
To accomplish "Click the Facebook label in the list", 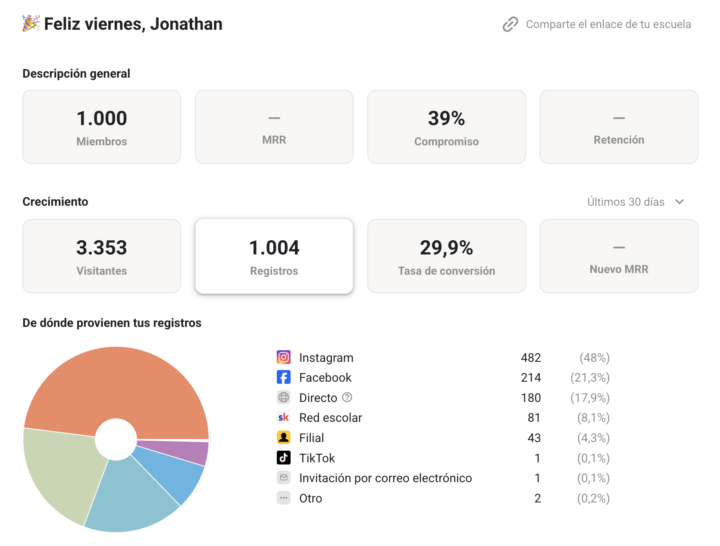I will [x=325, y=377].
